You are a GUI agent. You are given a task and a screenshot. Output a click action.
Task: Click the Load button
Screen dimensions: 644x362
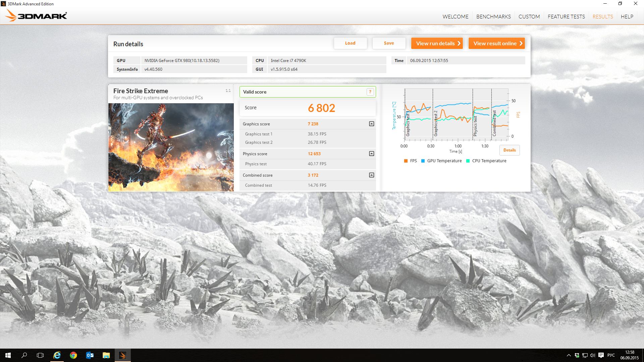350,43
